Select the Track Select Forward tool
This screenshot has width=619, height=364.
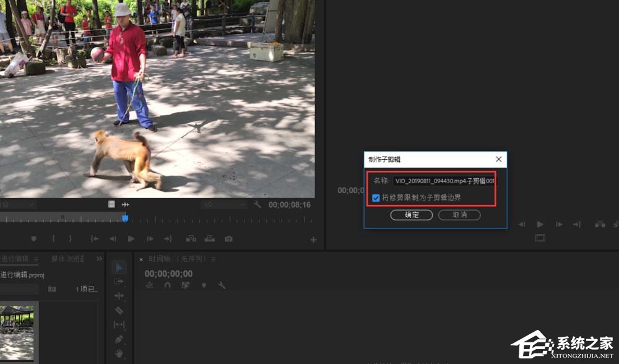[x=119, y=282]
